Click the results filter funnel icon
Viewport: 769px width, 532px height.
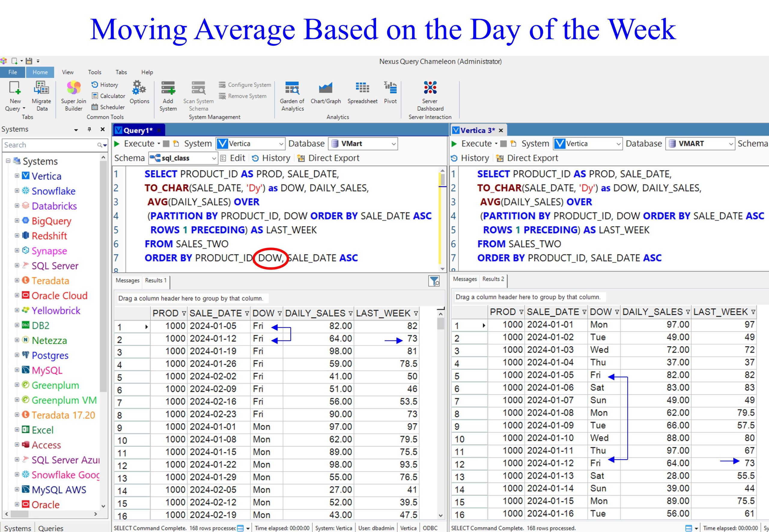(434, 281)
